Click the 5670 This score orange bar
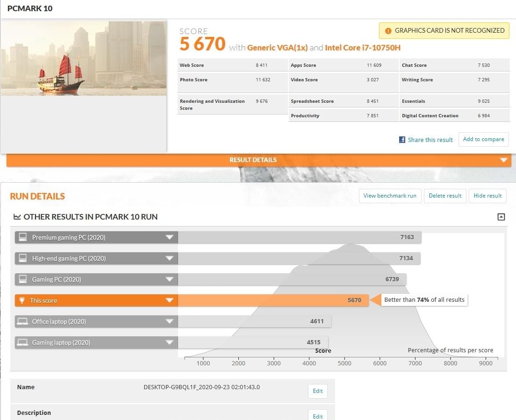The width and height of the screenshot is (516, 420). point(273,300)
